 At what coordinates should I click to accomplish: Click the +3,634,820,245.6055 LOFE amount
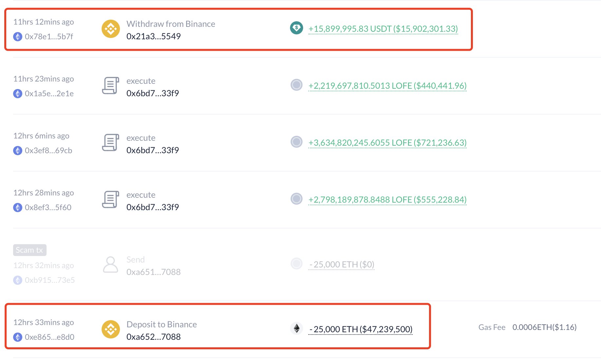click(x=387, y=143)
